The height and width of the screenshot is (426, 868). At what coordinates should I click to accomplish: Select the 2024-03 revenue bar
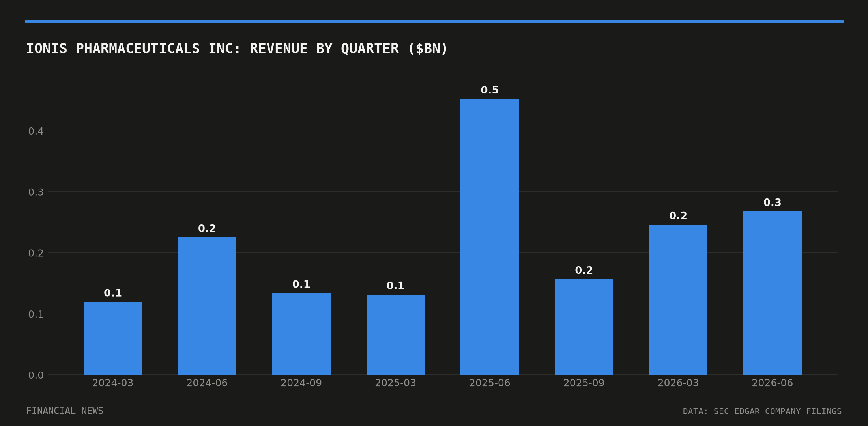(113, 338)
